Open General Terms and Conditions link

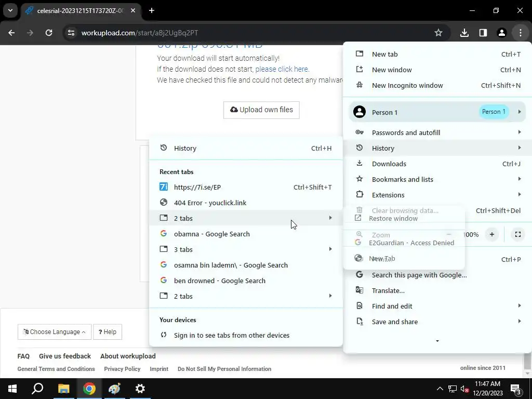click(x=56, y=369)
